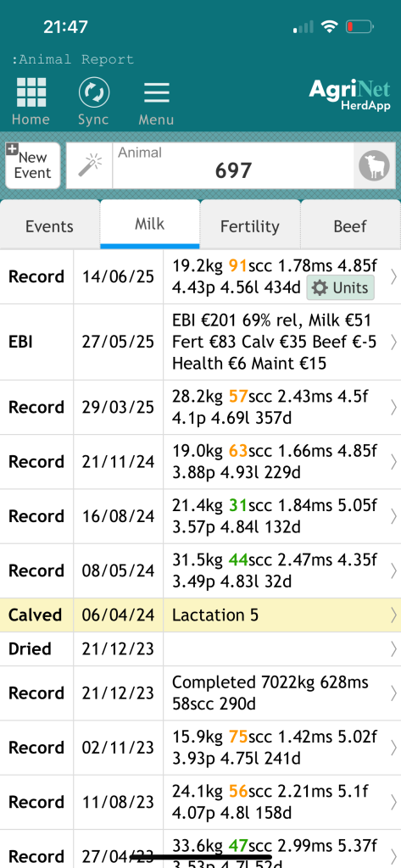
Task: Click the Animal number field showing 697
Action: [233, 165]
